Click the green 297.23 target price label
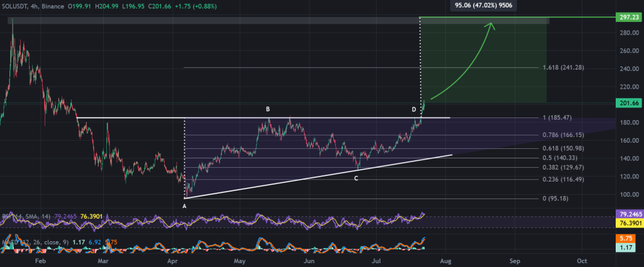 [x=629, y=18]
